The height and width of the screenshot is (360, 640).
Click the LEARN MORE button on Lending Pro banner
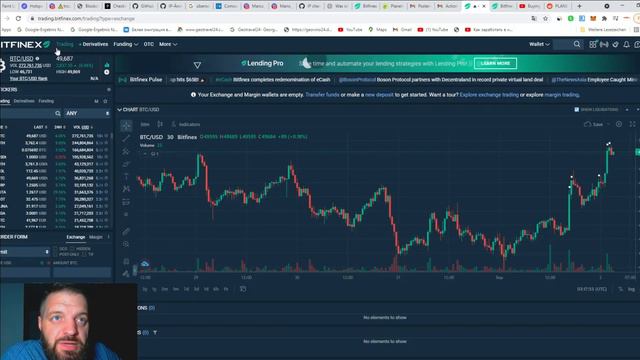(495, 63)
